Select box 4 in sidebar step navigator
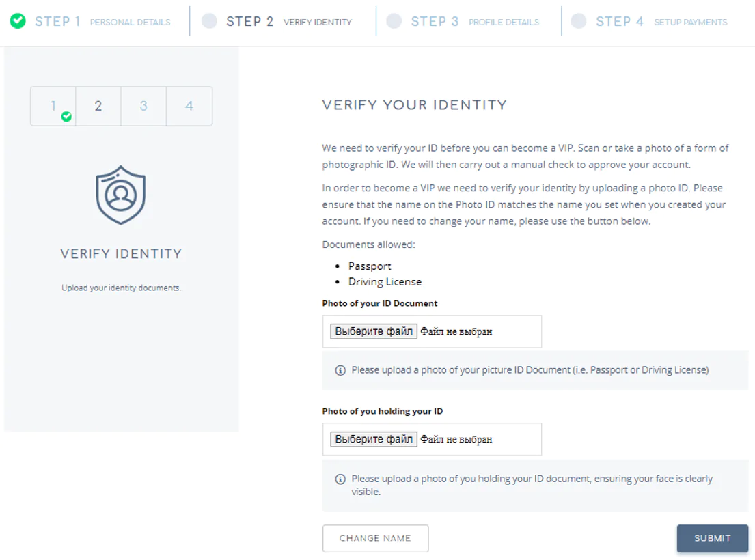The height and width of the screenshot is (560, 755). 189,107
